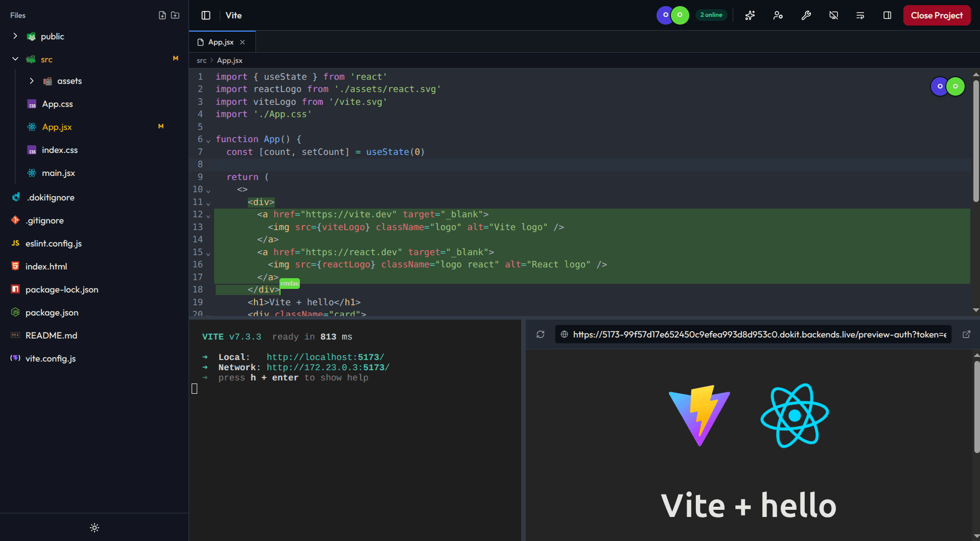Toggle the preview monitor-off icon
Image resolution: width=980 pixels, height=541 pixels.
[x=834, y=15]
